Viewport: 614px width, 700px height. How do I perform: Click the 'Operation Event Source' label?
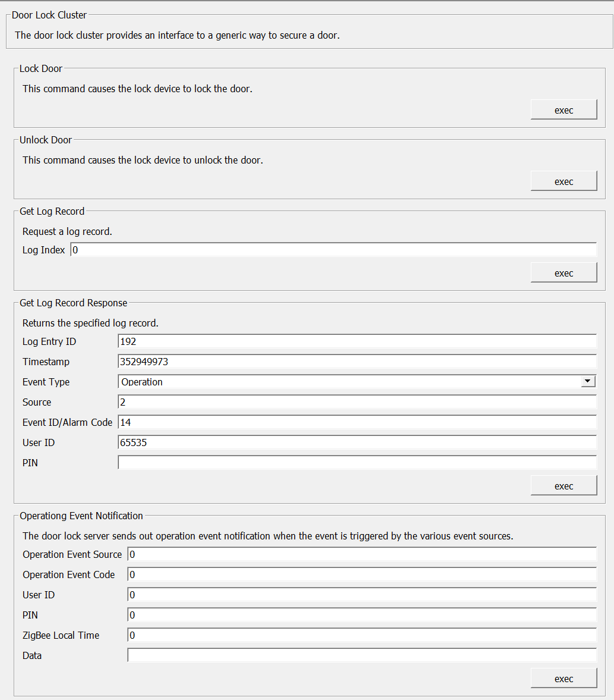coord(72,554)
